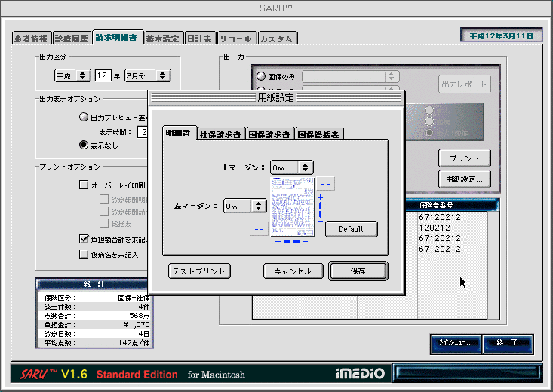Image resolution: width=553 pixels, height=392 pixels.
Task: Open the 診療履歴 tab
Action: (x=71, y=38)
